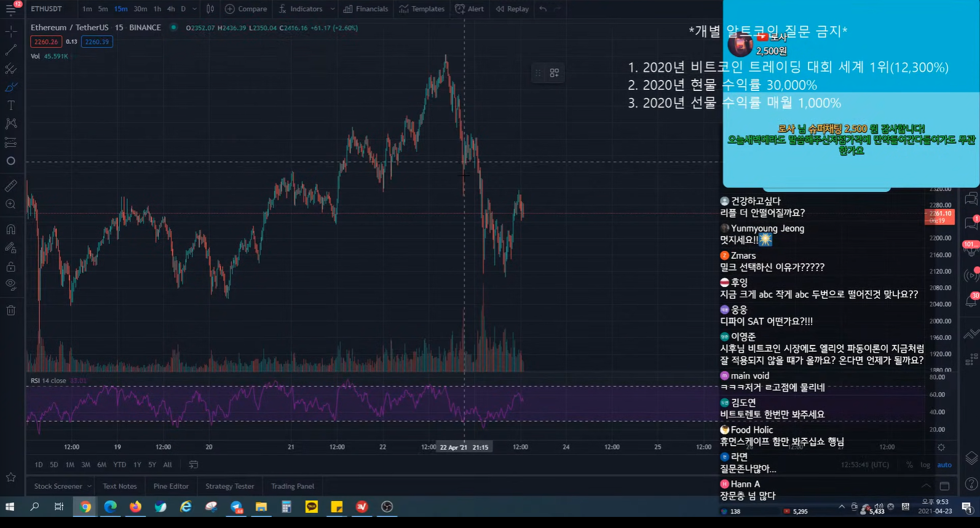Select the pitchfork drawing tool
The image size is (980, 528).
pos(11,68)
